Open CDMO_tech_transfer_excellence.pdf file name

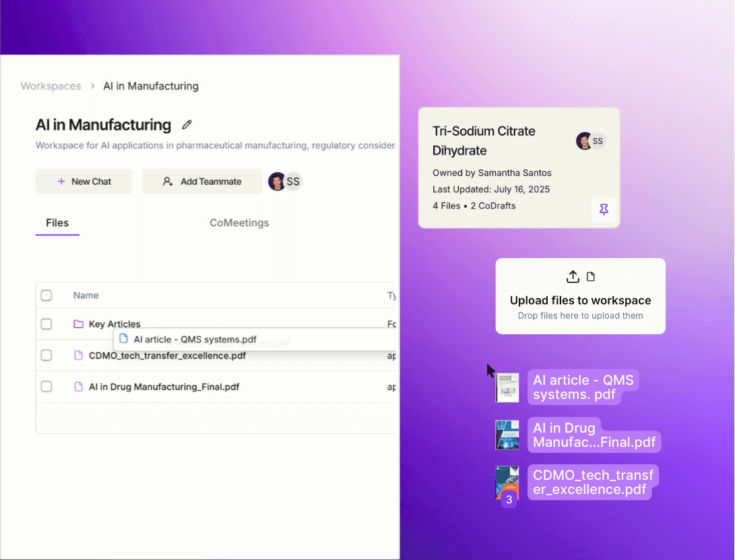pos(167,356)
